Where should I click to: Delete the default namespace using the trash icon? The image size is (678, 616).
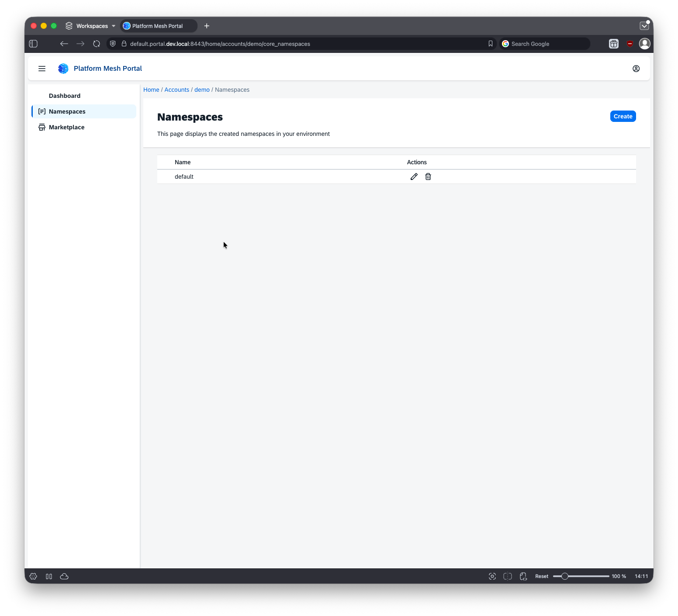(428, 176)
